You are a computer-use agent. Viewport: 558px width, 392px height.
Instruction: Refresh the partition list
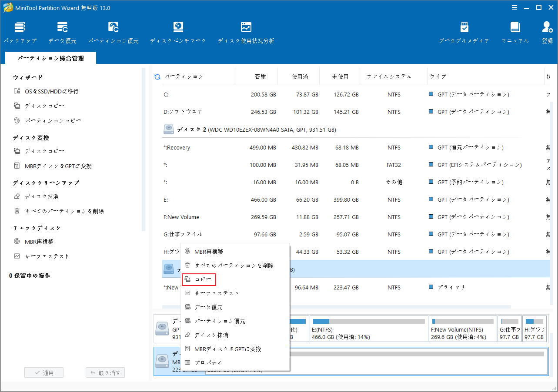pos(157,76)
